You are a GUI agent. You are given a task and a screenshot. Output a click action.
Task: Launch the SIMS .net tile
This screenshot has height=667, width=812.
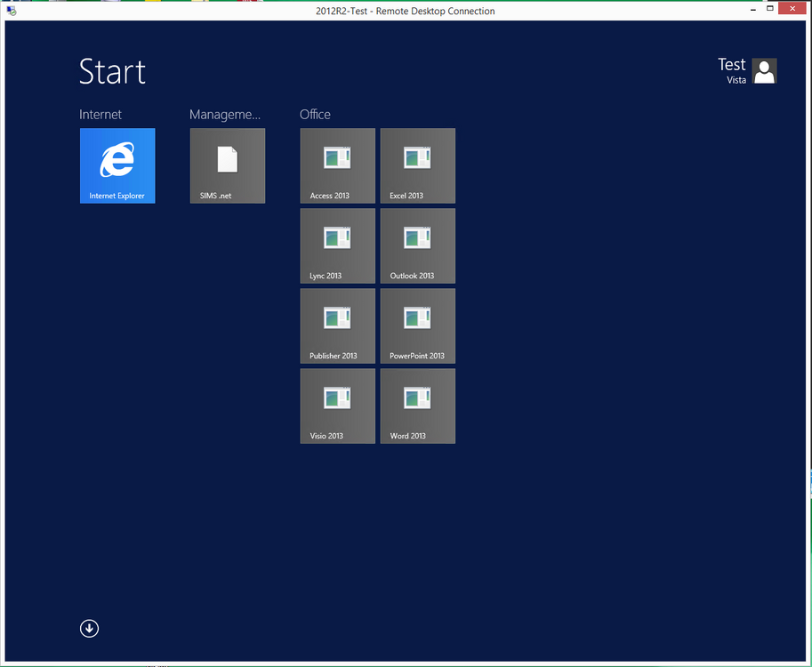click(x=228, y=165)
